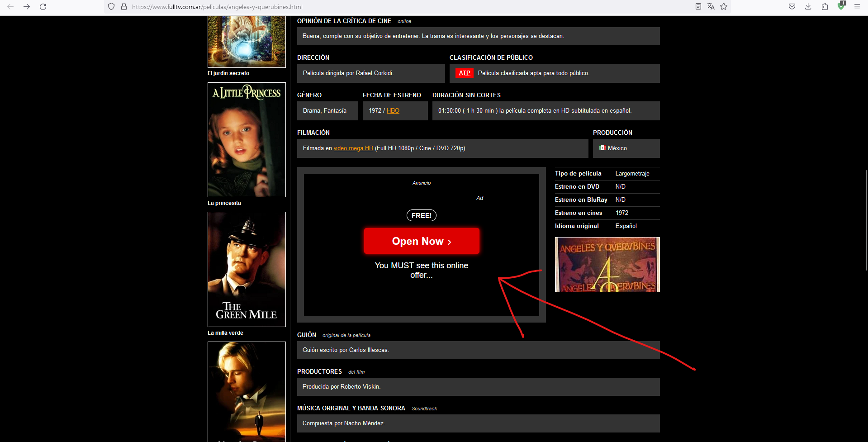Go forward in browser history
This screenshot has width=868, height=442.
27,7
